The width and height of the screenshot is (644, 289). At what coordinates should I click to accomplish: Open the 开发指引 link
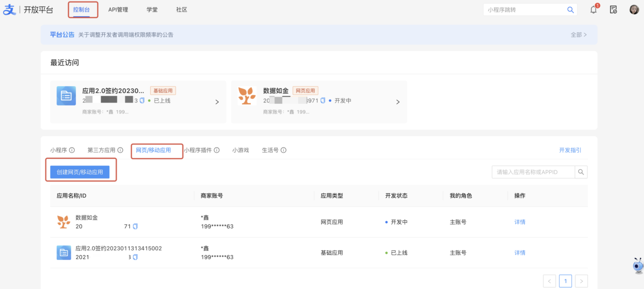[570, 150]
